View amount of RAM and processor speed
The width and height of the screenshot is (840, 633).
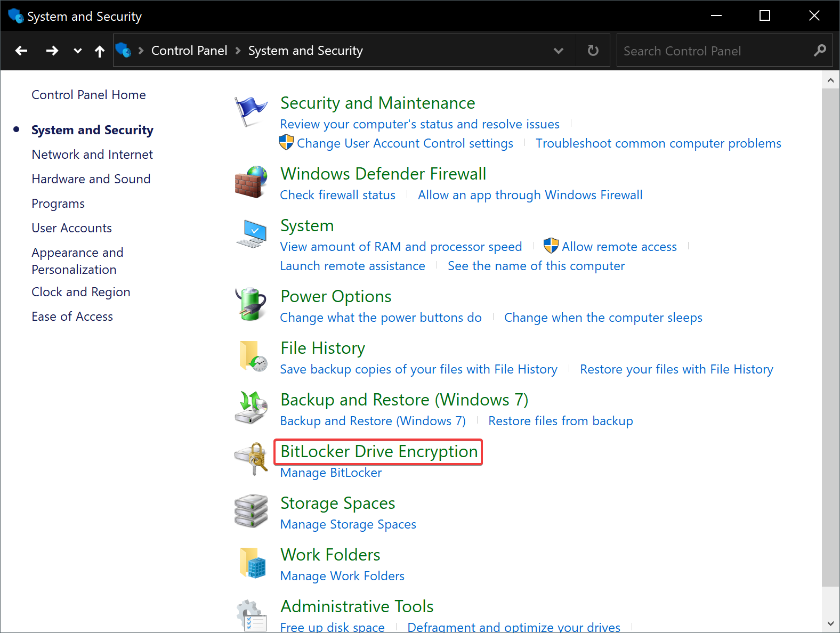[401, 247]
